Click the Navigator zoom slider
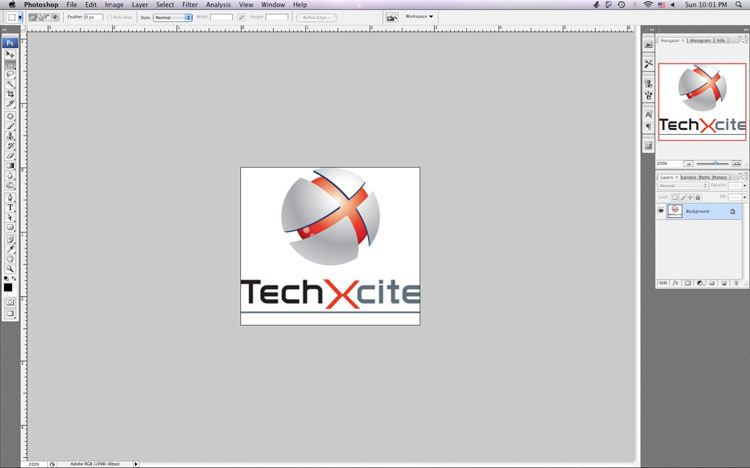The height and width of the screenshot is (468, 750). [712, 164]
